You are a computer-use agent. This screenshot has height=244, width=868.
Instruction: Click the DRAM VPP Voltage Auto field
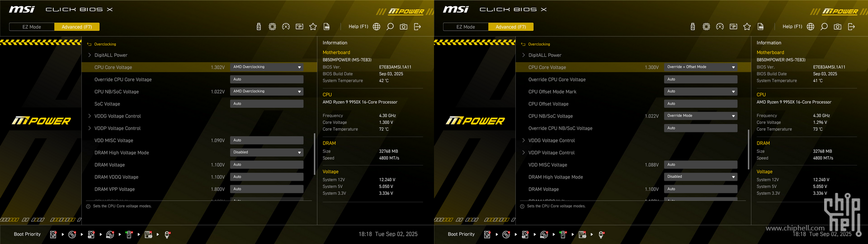(267, 189)
